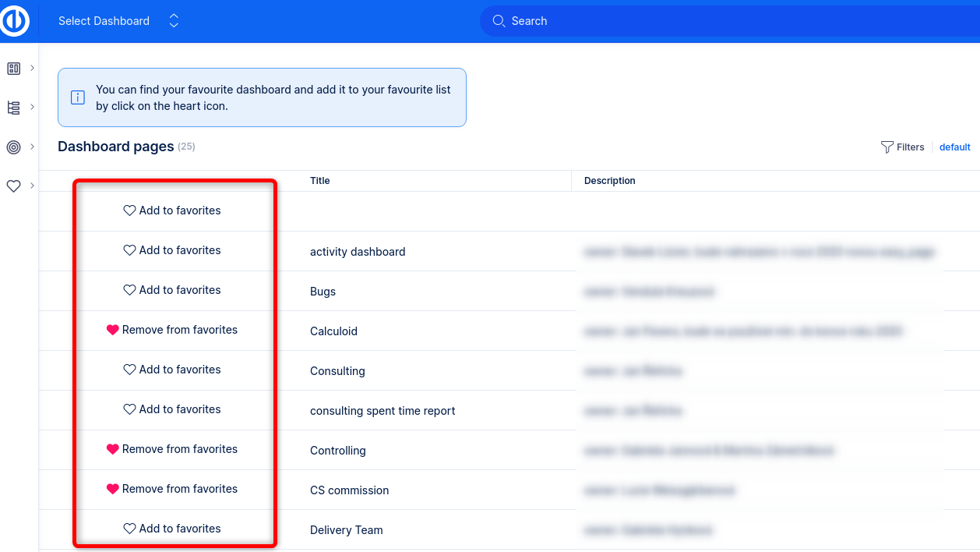This screenshot has height=552, width=980.
Task: Open favorites heart icon in left sidebar
Action: coord(13,186)
